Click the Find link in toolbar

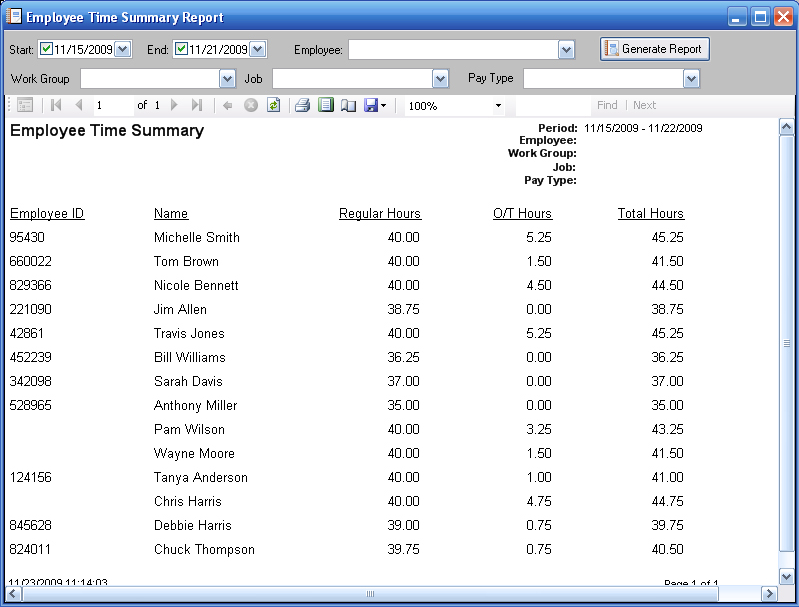607,105
